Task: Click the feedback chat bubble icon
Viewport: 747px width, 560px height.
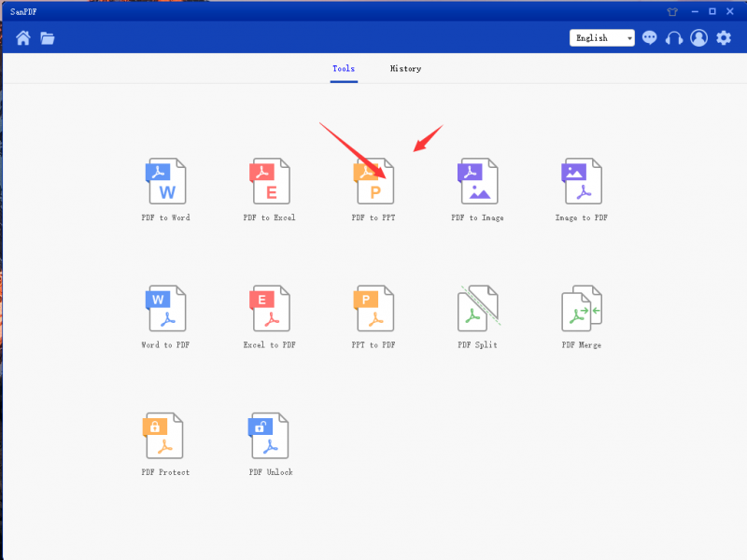Action: 650,38
